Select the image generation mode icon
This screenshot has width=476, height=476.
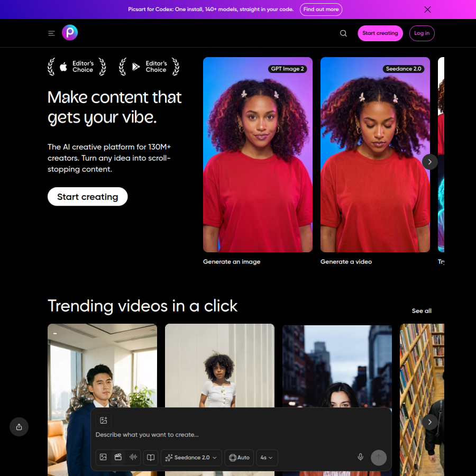coord(103,457)
